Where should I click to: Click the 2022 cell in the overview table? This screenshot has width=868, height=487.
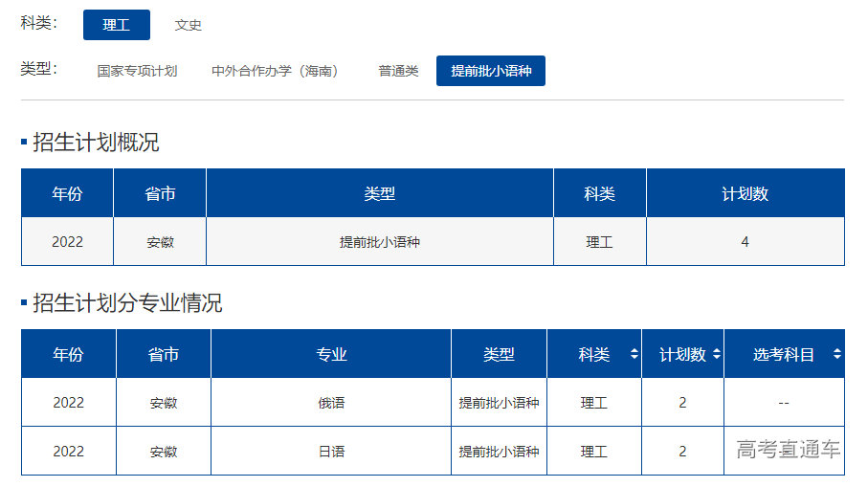click(68, 242)
